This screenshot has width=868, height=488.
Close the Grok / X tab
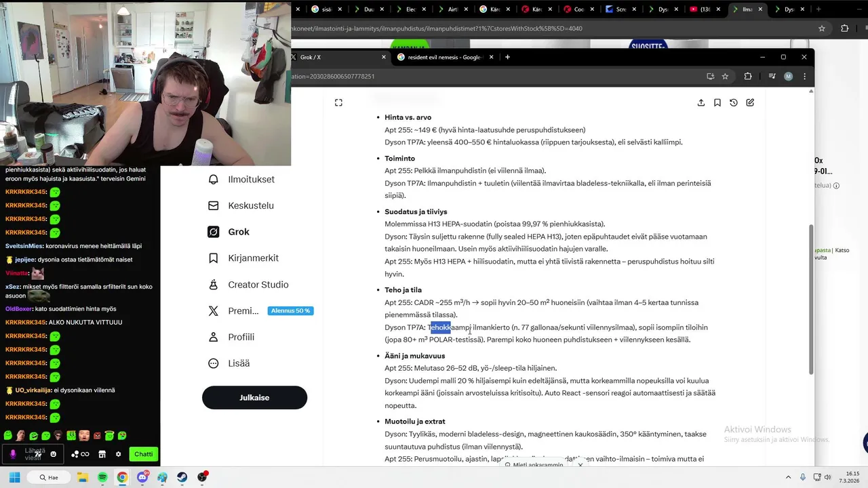[x=383, y=57]
